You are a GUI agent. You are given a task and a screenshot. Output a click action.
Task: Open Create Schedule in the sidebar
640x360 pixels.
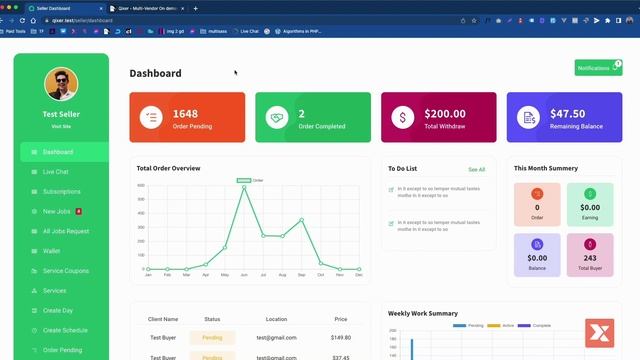64,330
